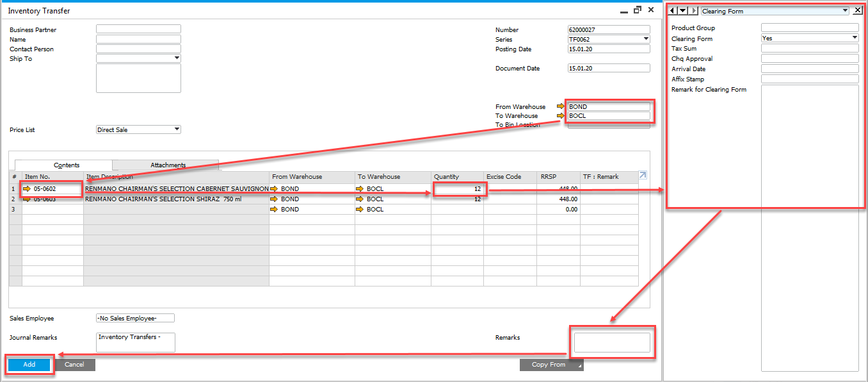
Task: Open BOCL warehouse link in row 3
Action: click(360, 210)
